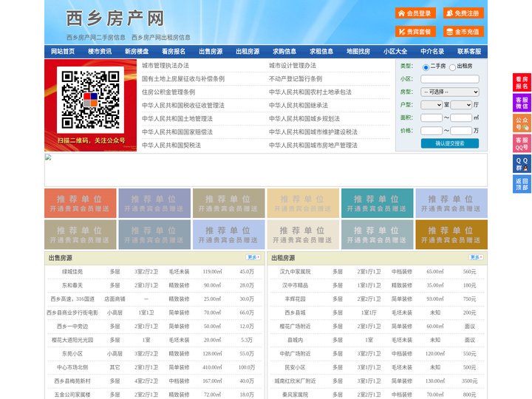Open the 贵宾套餐 VIP package button
The image size is (532, 399).
click(x=415, y=32)
